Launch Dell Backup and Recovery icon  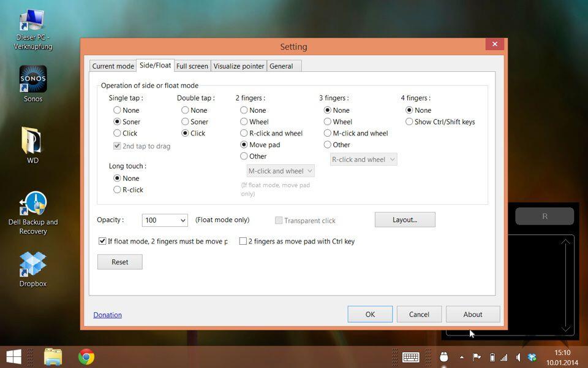[x=33, y=213]
